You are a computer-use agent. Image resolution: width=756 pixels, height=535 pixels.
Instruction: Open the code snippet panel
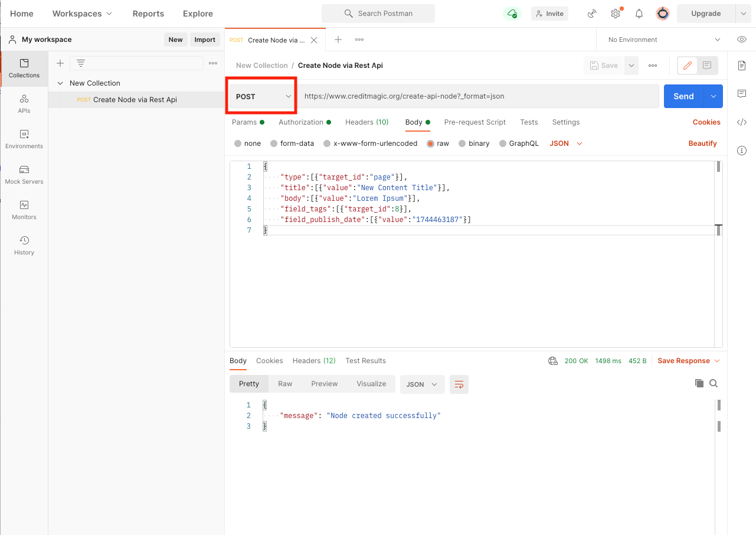742,122
